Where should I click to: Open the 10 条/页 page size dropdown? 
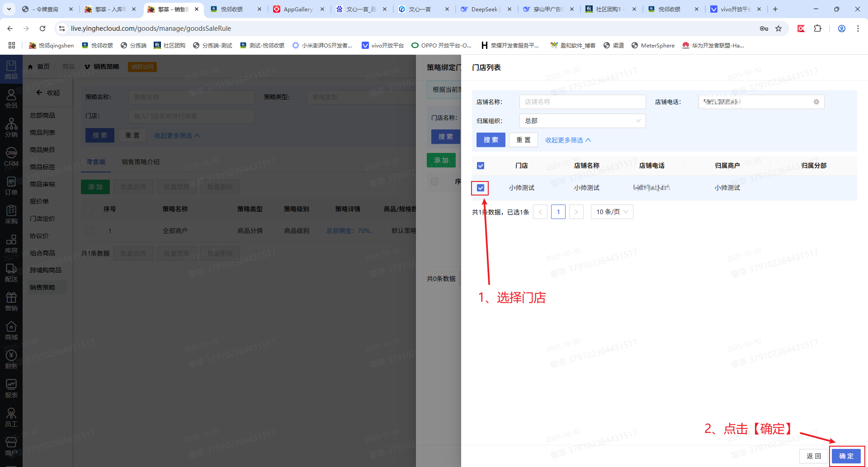pyautogui.click(x=612, y=212)
